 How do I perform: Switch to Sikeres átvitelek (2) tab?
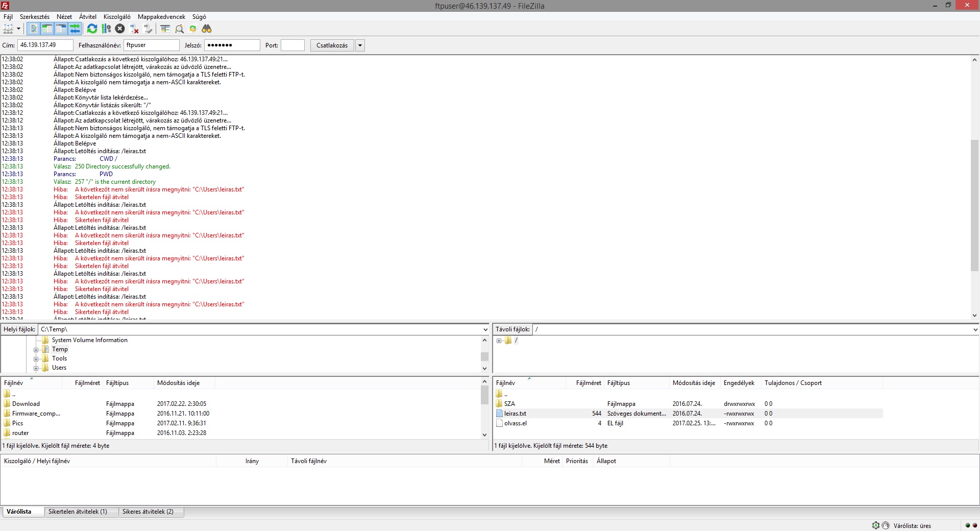(151, 512)
